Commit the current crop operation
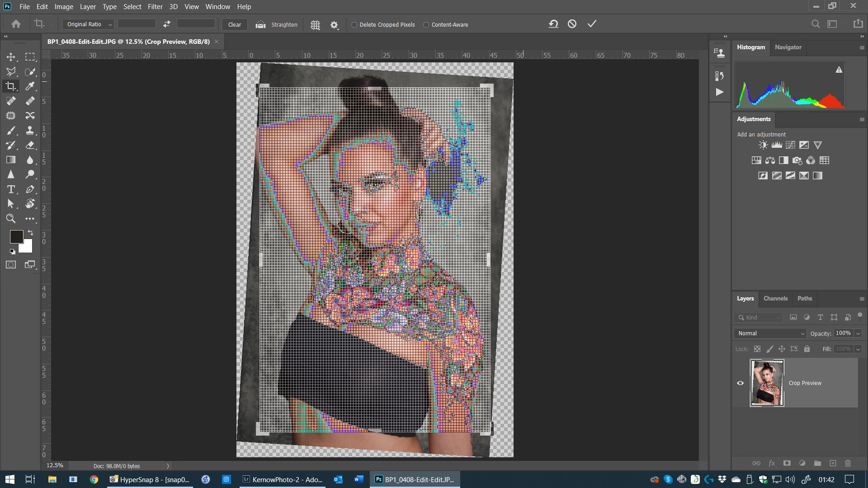The image size is (868, 488). 592,24
